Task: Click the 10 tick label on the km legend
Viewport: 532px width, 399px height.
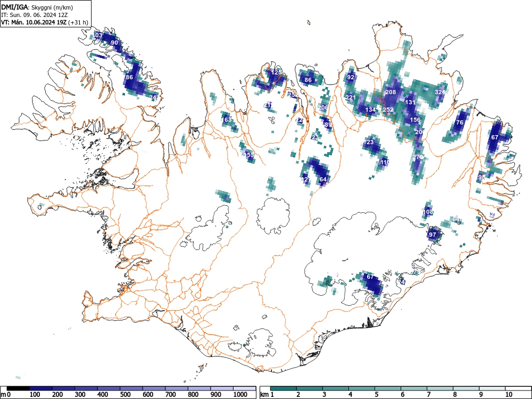Action: coord(509,395)
